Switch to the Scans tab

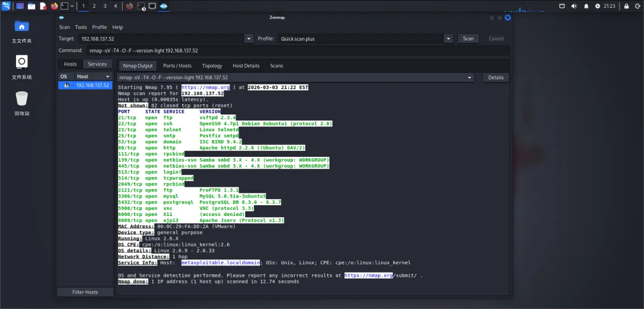click(277, 66)
